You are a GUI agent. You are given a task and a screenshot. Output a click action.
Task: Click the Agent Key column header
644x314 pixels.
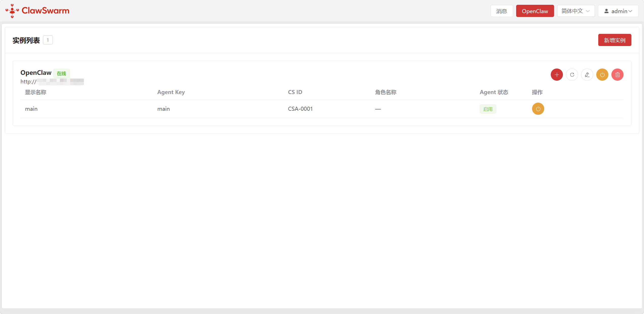[171, 92]
